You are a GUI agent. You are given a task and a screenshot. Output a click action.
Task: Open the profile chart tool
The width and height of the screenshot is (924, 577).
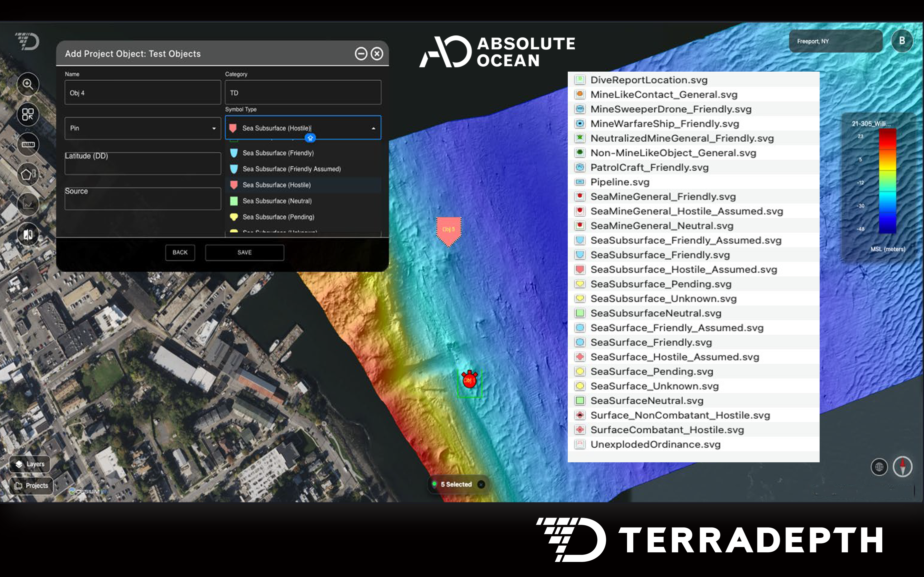click(x=28, y=204)
